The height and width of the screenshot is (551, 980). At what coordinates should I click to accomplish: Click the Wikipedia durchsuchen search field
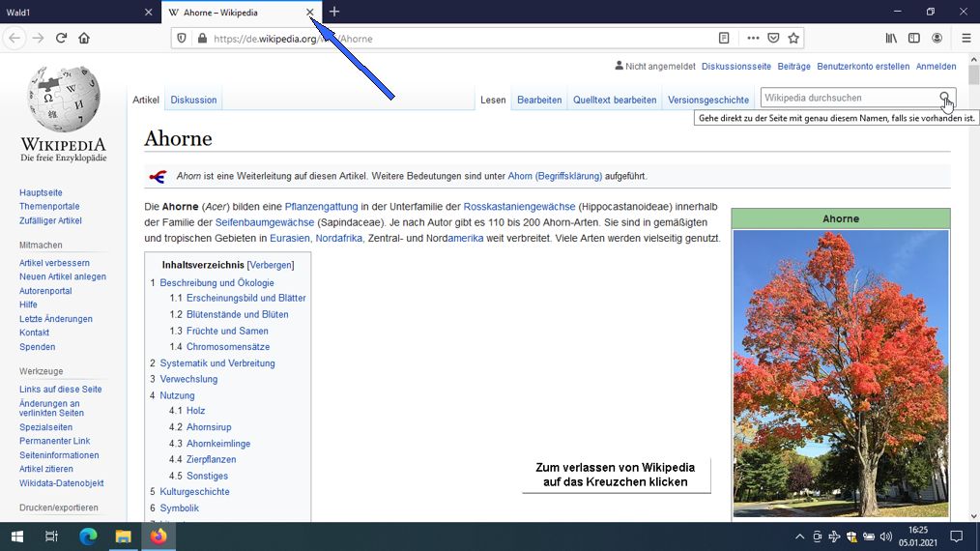pyautogui.click(x=849, y=98)
